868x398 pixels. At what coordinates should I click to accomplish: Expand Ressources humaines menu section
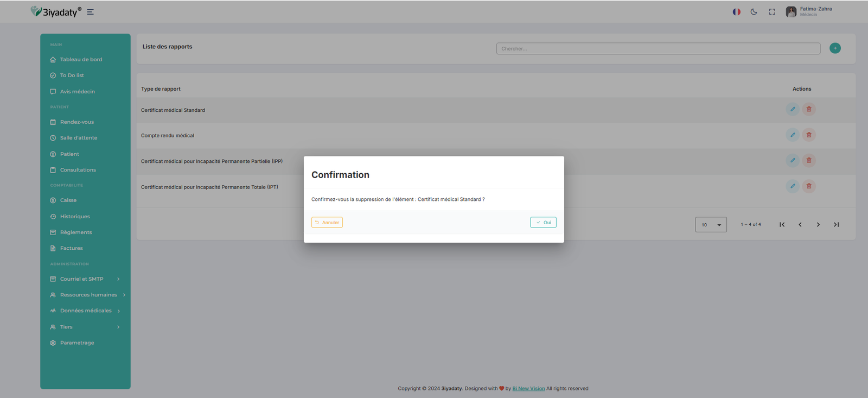[88, 295]
